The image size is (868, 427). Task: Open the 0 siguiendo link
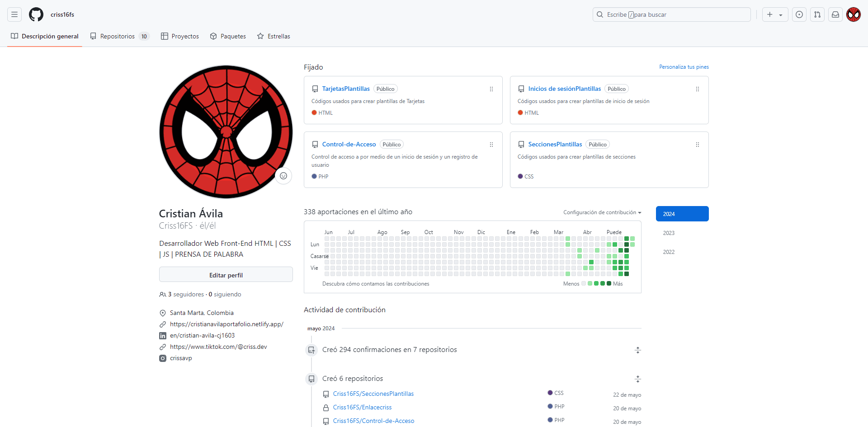click(x=225, y=294)
